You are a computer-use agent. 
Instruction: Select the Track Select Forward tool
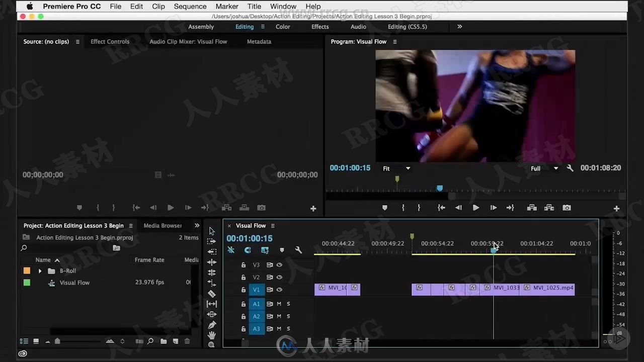(212, 241)
